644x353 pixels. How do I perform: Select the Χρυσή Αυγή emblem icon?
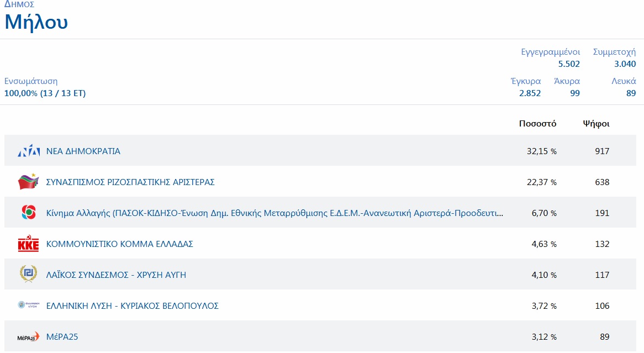(x=29, y=275)
